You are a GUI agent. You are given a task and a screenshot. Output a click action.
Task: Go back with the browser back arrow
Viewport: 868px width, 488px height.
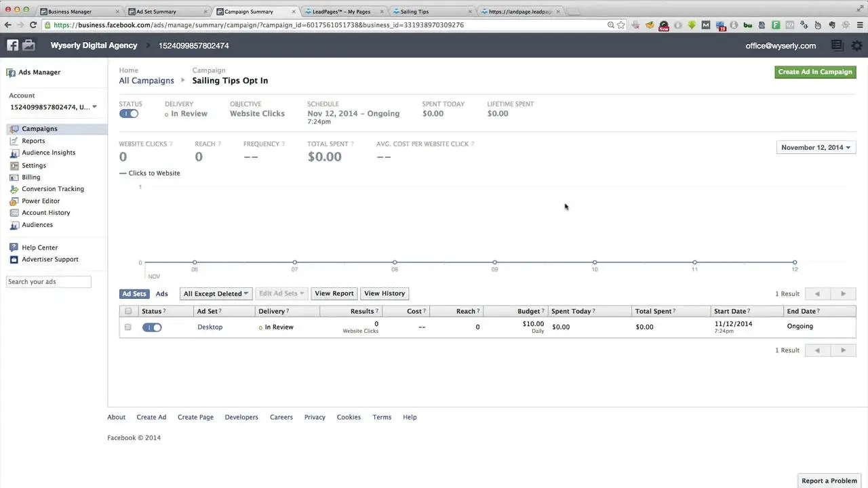[7, 25]
